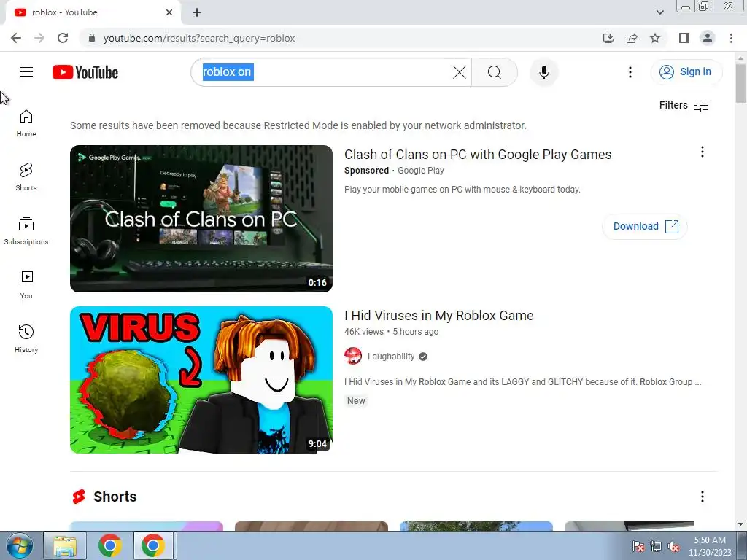
Task: Click the YouTube logo
Action: tap(85, 72)
